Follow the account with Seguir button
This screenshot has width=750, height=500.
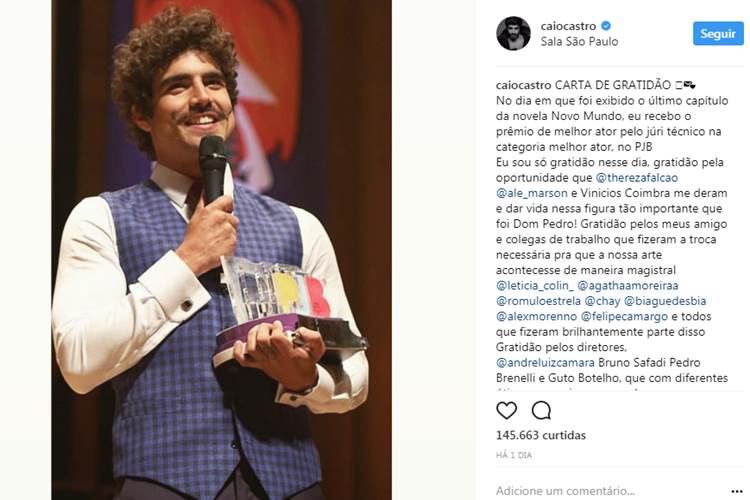pyautogui.click(x=718, y=33)
